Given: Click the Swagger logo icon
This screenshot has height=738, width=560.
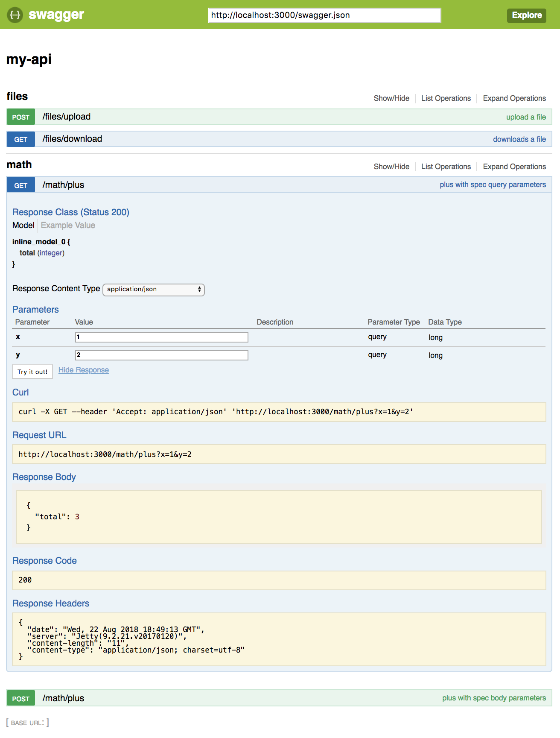Looking at the screenshot, I should pos(15,15).
